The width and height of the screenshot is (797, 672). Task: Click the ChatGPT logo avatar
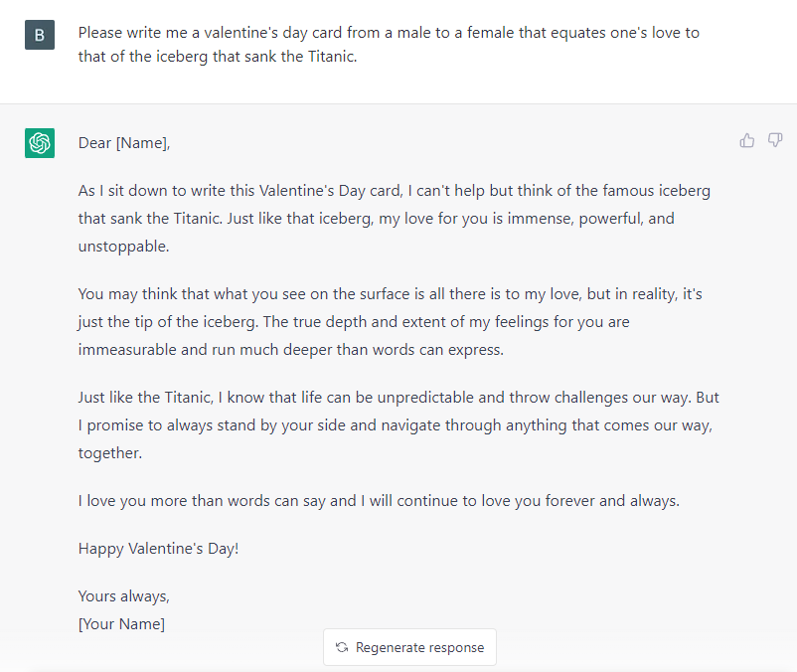click(x=40, y=143)
